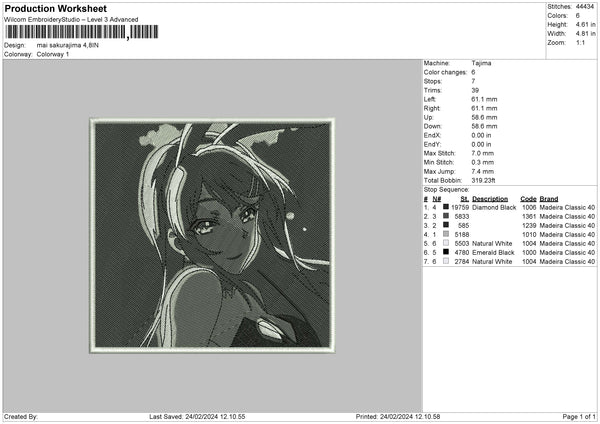Click the Up value '58.6 mm'
The width and height of the screenshot is (600, 424).
484,117
